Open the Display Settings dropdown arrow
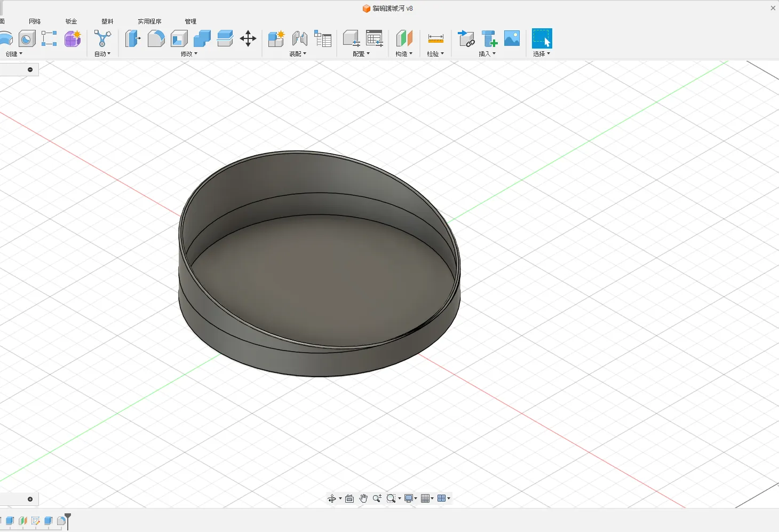This screenshot has width=779, height=532. pos(417,498)
